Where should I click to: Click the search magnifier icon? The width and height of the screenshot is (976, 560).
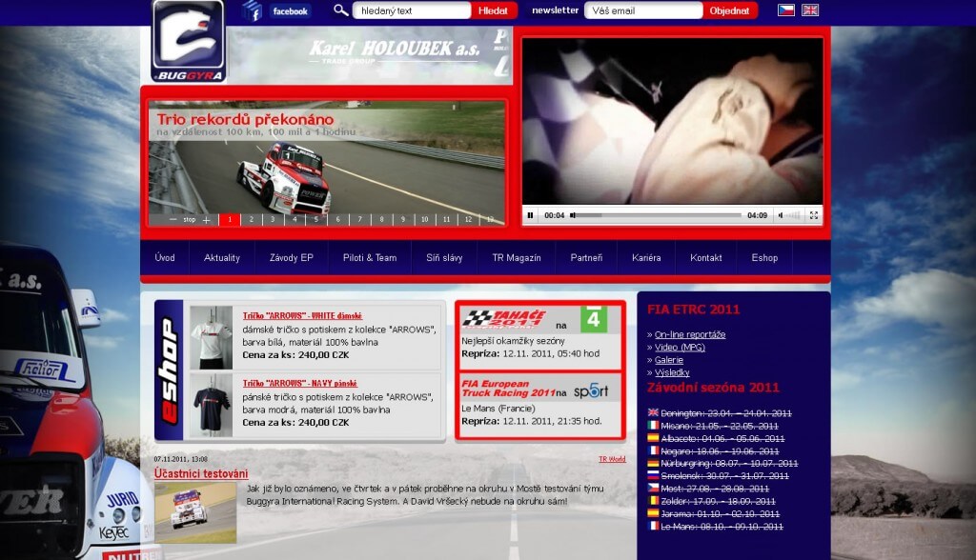point(340,10)
